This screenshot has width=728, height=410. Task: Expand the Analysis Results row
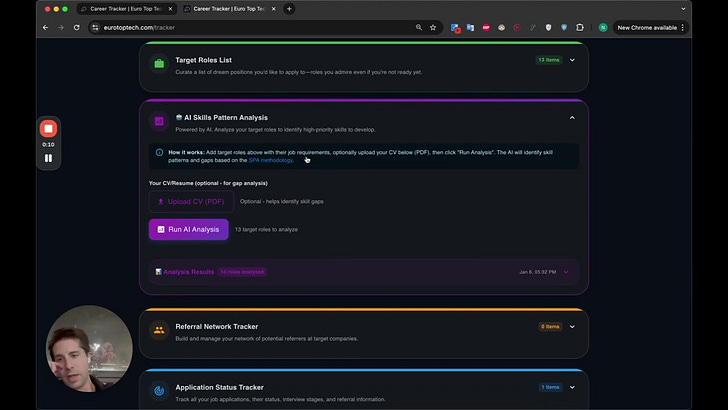tap(566, 272)
